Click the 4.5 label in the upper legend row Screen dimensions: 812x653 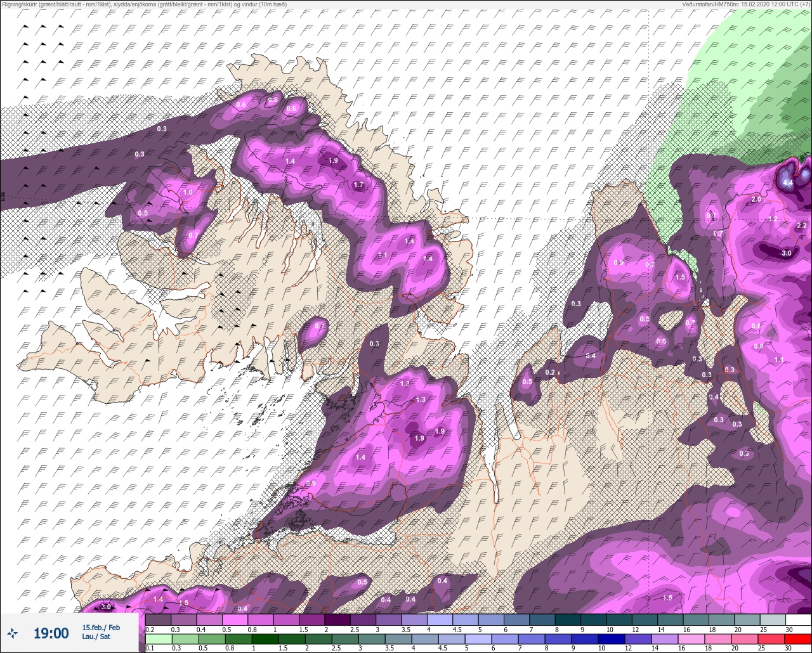[458, 630]
